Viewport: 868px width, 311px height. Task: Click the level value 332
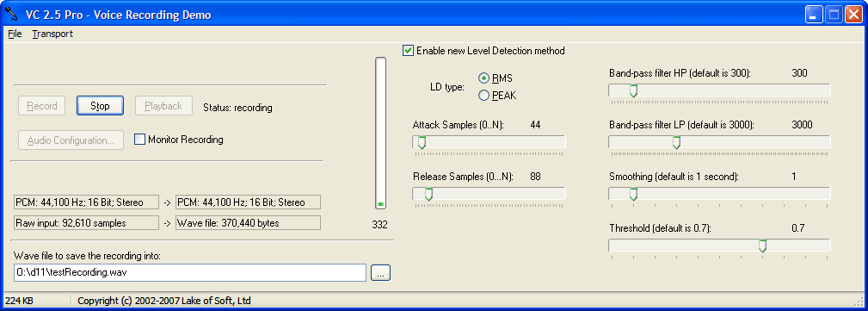(380, 225)
